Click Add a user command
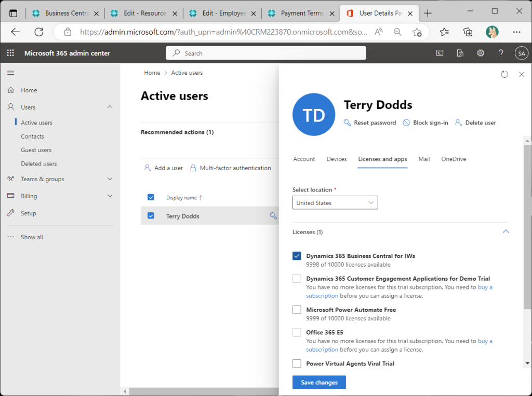Image resolution: width=532 pixels, height=396 pixels. click(164, 168)
